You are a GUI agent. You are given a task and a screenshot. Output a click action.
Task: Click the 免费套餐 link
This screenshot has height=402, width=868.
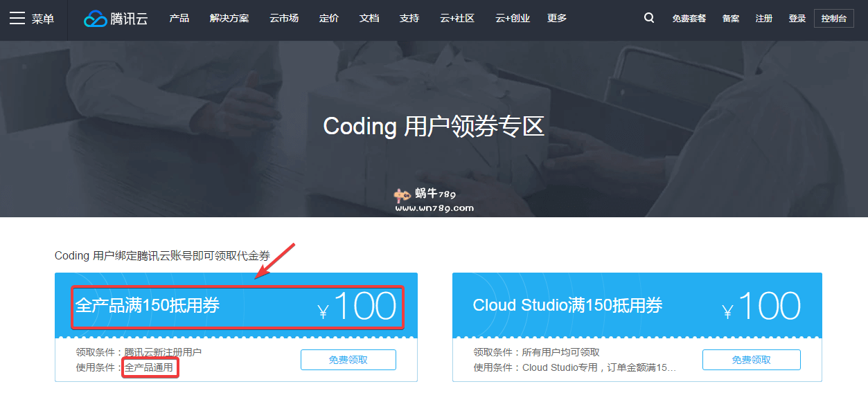coord(689,19)
